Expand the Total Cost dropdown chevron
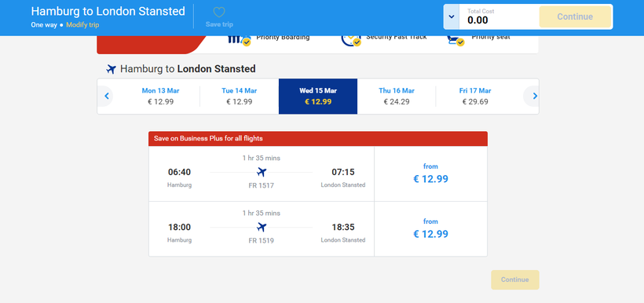The width and height of the screenshot is (644, 303). pos(452,16)
